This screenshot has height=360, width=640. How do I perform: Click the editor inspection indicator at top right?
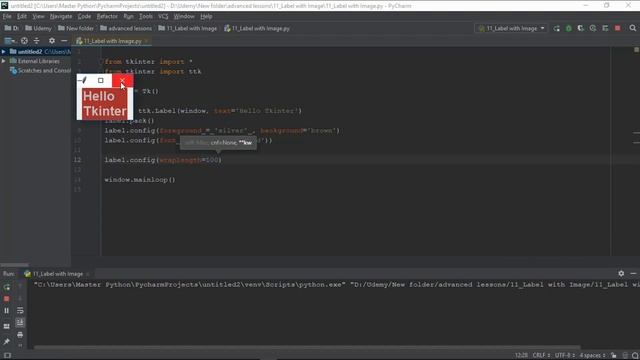tap(636, 49)
